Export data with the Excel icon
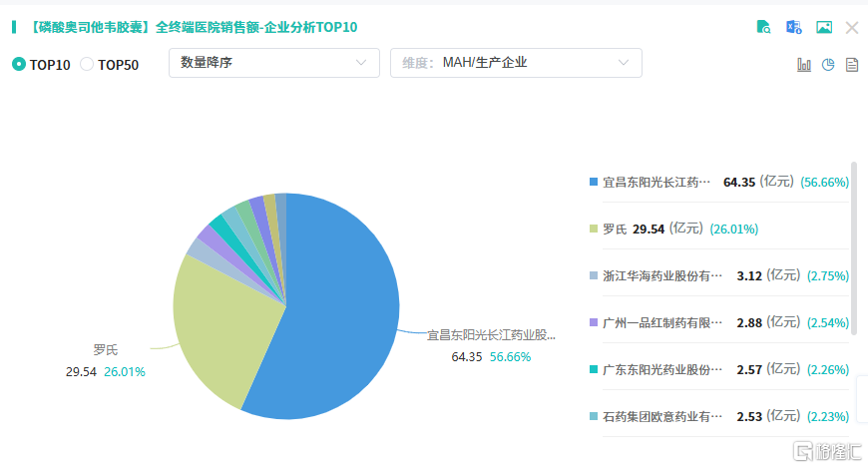 click(x=794, y=27)
